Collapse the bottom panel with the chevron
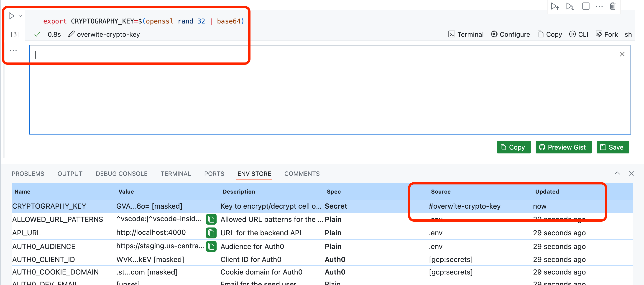Image resolution: width=644 pixels, height=285 pixels. click(x=617, y=173)
